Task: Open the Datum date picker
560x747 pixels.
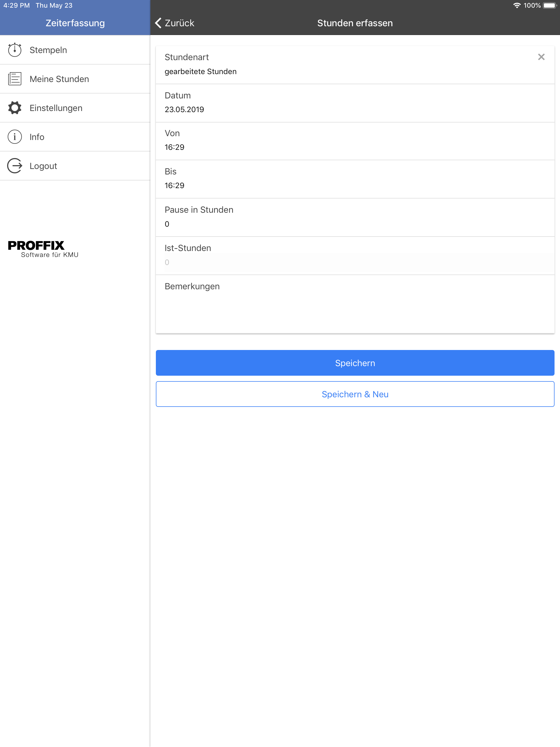Action: [x=355, y=102]
